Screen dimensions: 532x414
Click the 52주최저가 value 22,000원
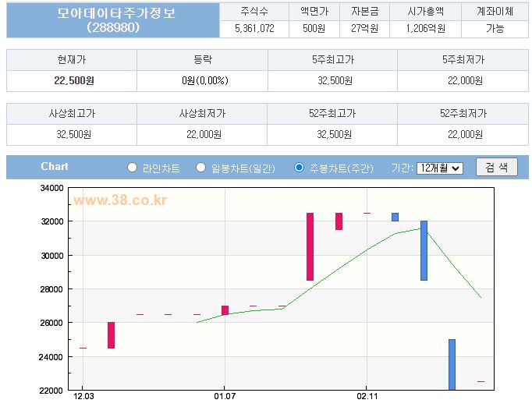(465, 135)
